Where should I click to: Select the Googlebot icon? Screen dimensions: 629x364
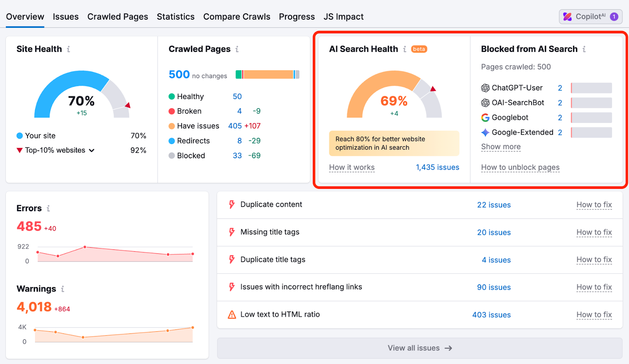pyautogui.click(x=484, y=117)
